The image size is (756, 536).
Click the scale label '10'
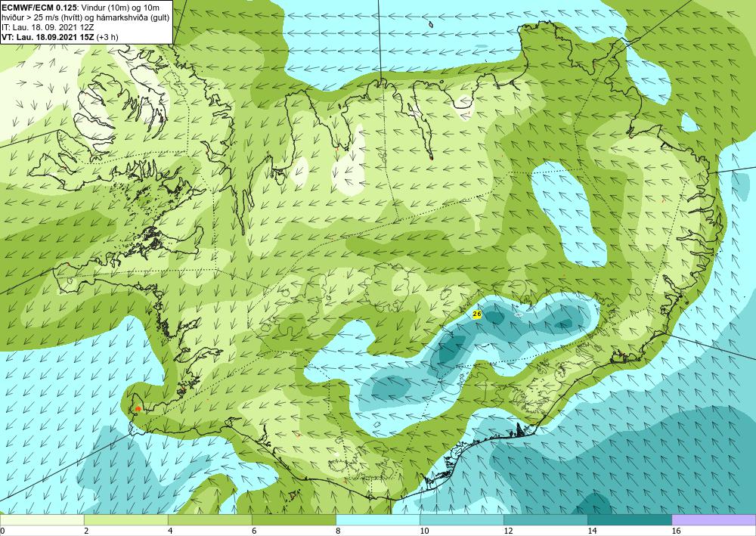[x=424, y=531]
